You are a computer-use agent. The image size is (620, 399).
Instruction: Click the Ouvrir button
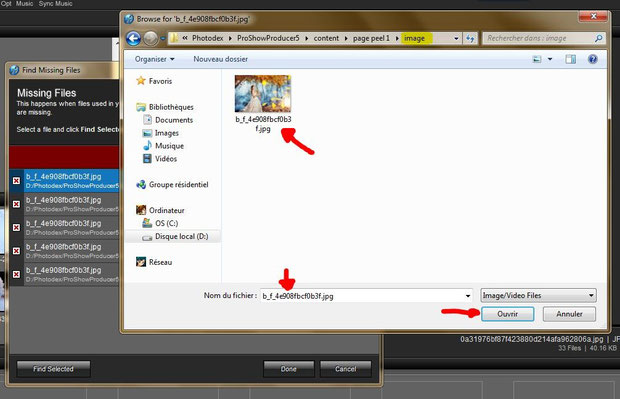pos(508,314)
